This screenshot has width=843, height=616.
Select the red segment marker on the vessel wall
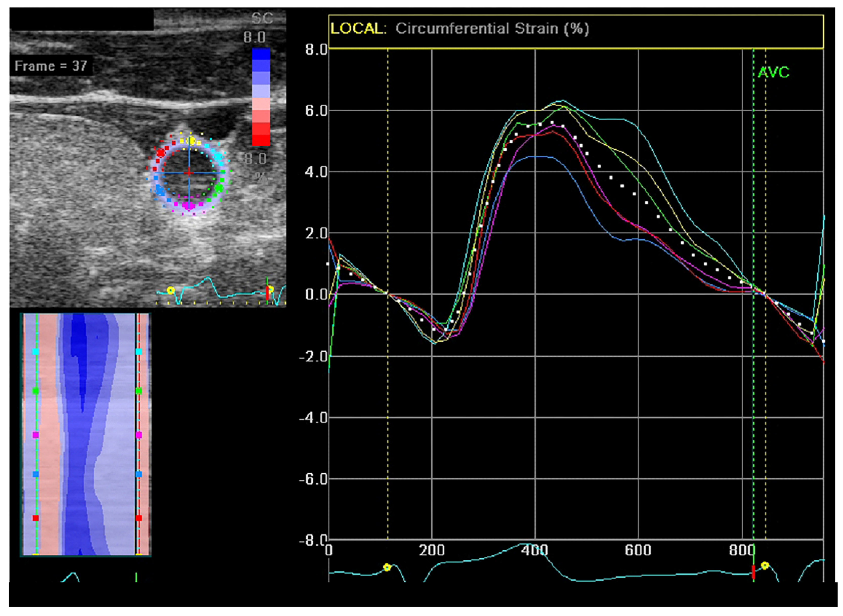[x=161, y=153]
